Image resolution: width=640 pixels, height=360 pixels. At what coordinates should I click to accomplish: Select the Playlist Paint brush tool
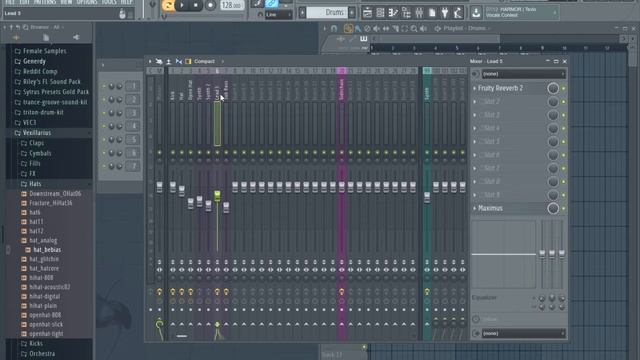(x=358, y=28)
